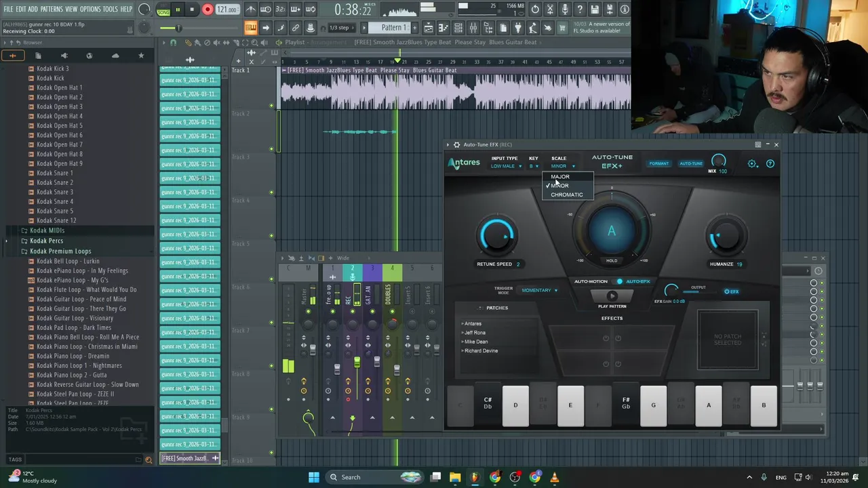Open Auto-Tune help question mark icon
The image size is (868, 488).
point(770,163)
